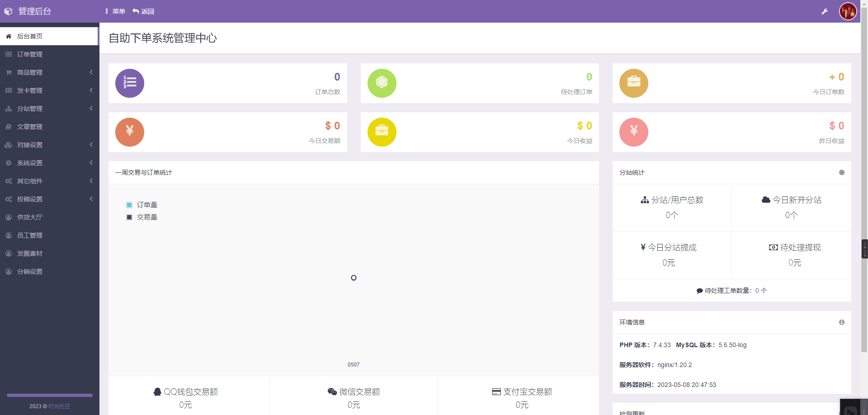Expand the 其它组件 submenu

[49, 181]
